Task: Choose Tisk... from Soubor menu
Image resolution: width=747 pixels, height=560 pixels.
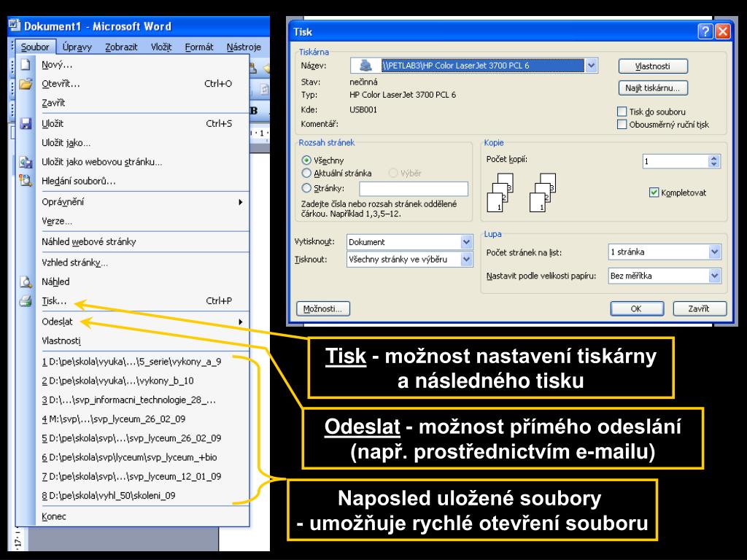Action: click(x=133, y=301)
